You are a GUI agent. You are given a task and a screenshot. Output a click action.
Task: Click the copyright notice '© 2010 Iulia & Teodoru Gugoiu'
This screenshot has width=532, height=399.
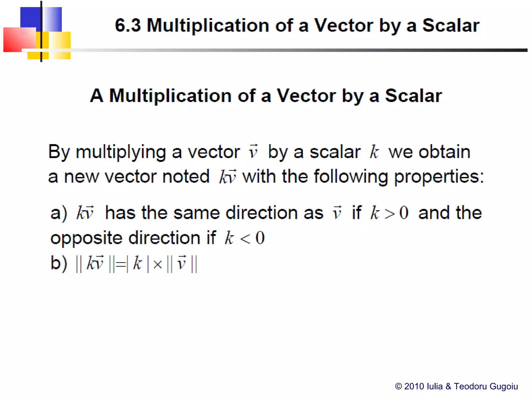click(456, 386)
